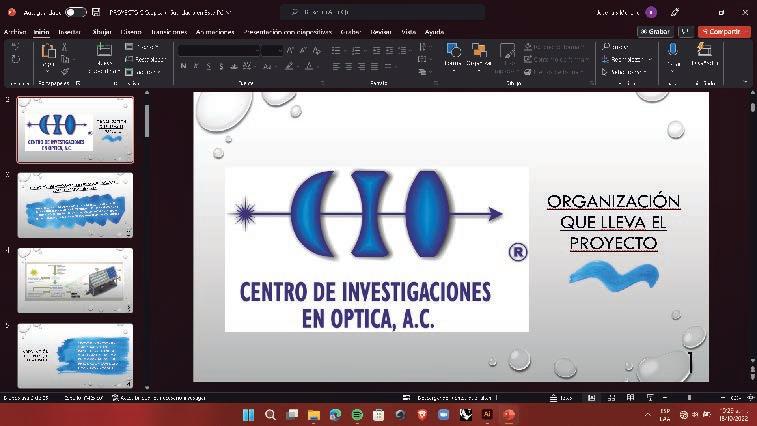Screen dimensions: 757x426
Task: Click the Save floppy disk icon
Action: click(96, 12)
